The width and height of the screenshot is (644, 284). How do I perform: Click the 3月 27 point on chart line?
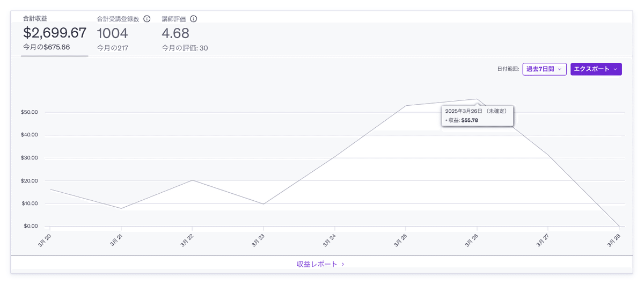point(548,156)
